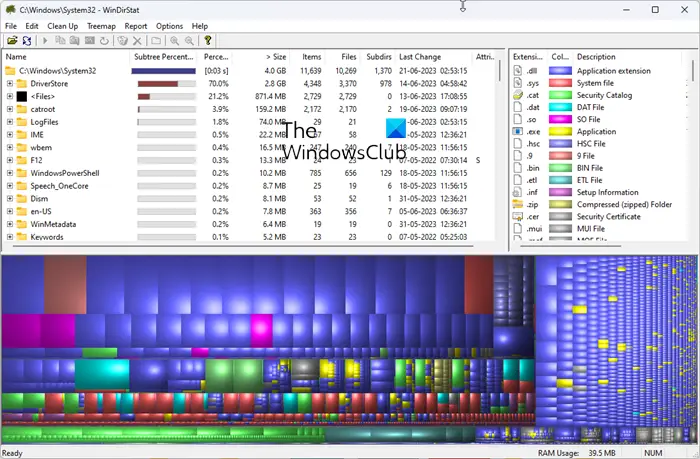
Task: Click the blue .dll color swatch
Action: pyautogui.click(x=560, y=71)
